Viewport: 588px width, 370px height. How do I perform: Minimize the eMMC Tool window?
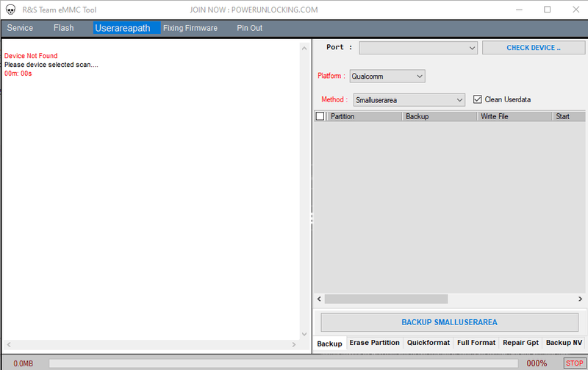pyautogui.click(x=519, y=10)
